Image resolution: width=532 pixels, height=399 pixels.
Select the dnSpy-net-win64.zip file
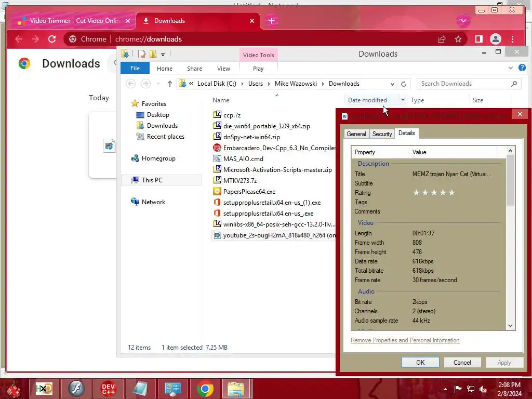pyautogui.click(x=251, y=137)
